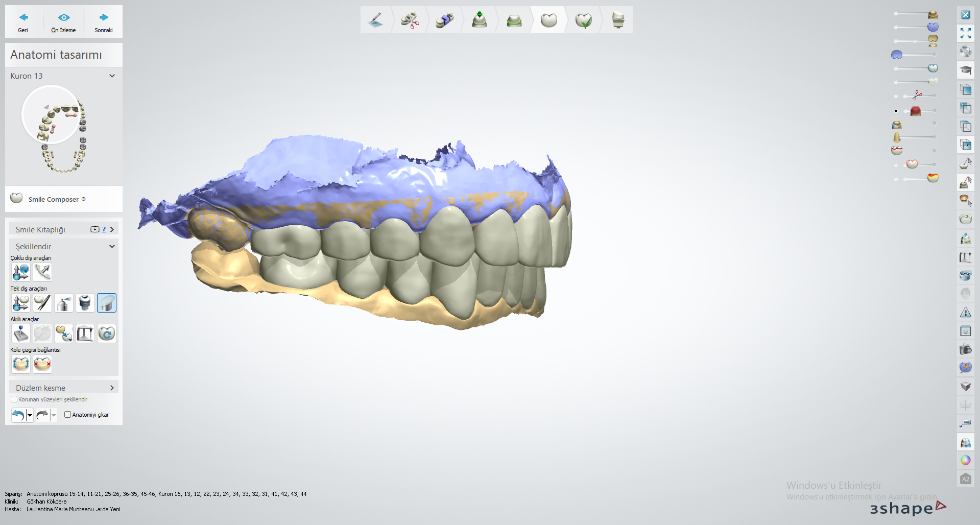Select the plane cut cylinder tool
The height and width of the screenshot is (525, 980).
pyautogui.click(x=107, y=303)
